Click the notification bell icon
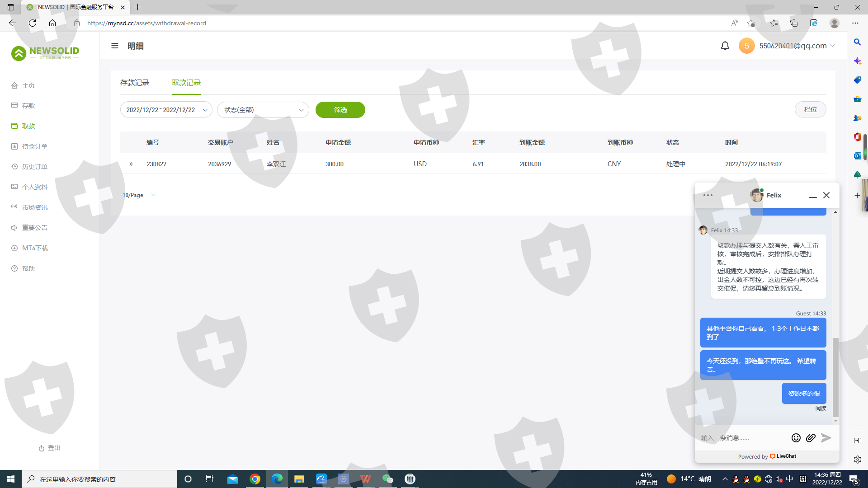Image resolution: width=868 pixels, height=488 pixels. pyautogui.click(x=725, y=46)
